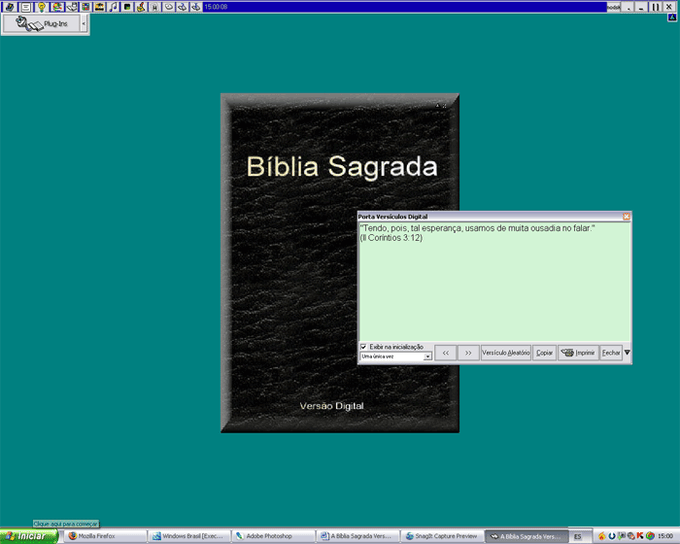Click the Bíblia Sagrada book cover
Screen dimensions: 680x544
pos(340,263)
